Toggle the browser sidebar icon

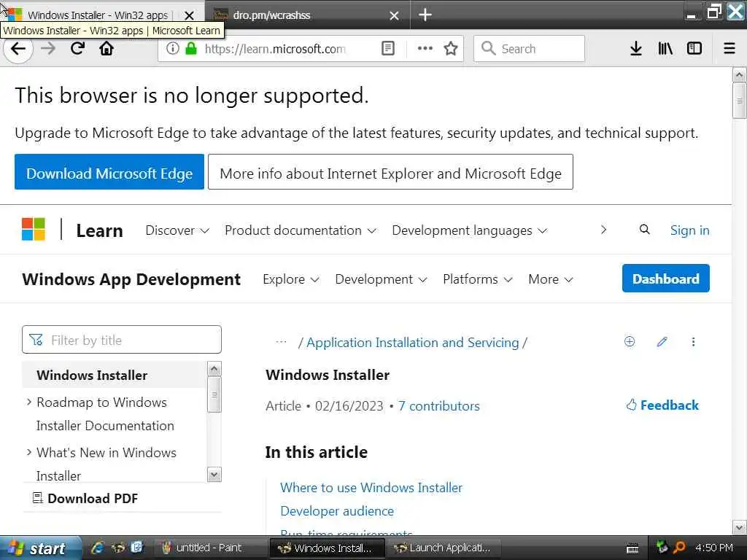point(694,48)
